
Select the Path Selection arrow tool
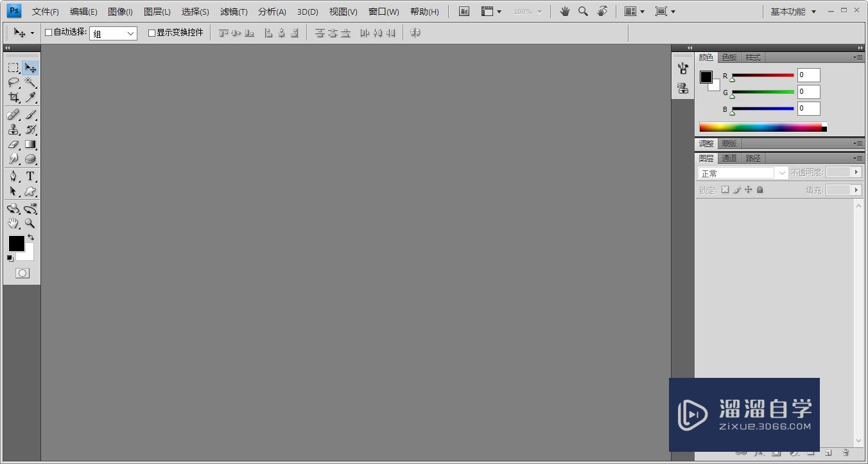(x=13, y=191)
